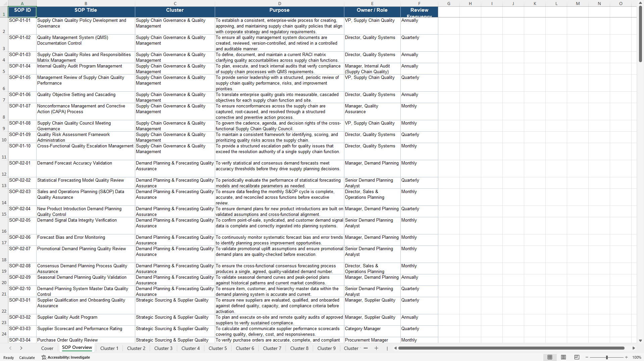Select the Purpose header cell
The height and width of the screenshot is (361, 644).
point(280,12)
